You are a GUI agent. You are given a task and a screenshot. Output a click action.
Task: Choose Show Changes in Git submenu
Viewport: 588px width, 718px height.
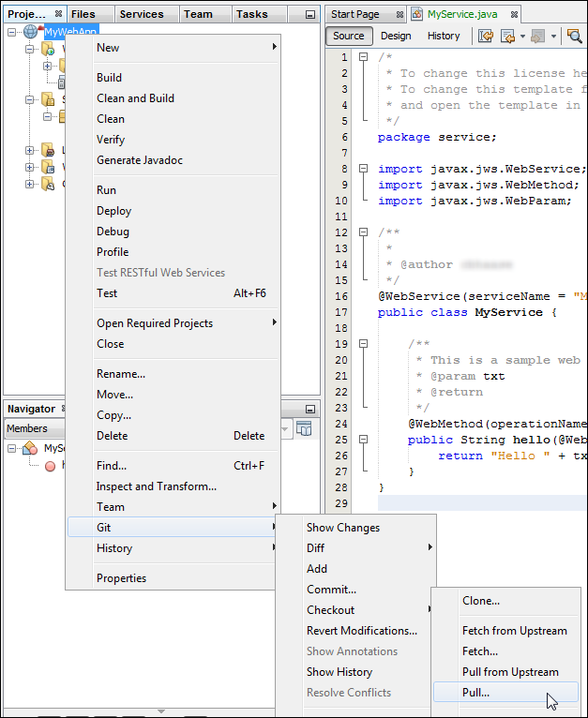[x=355, y=528]
